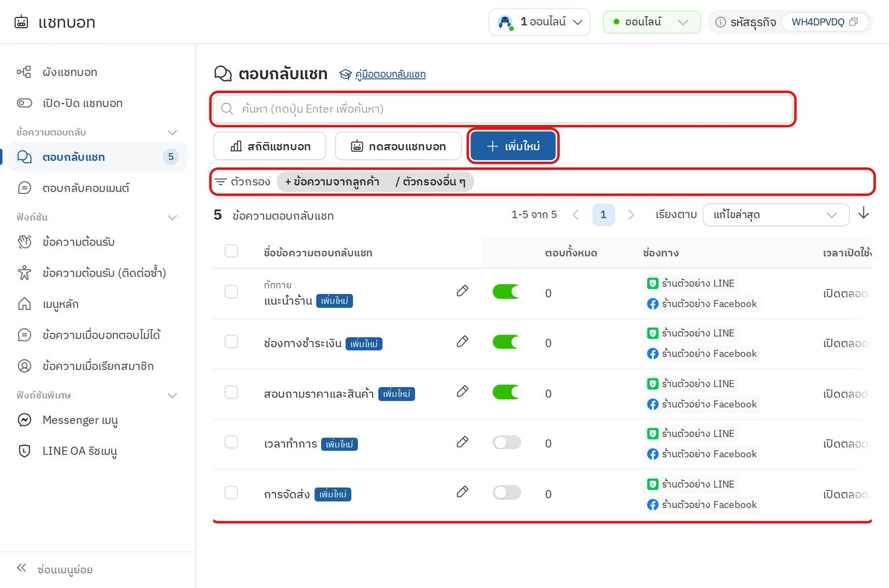Viewport: 889px width, 588px height.
Task: Enable the เวลาทำการ reply toggle
Action: (x=506, y=443)
